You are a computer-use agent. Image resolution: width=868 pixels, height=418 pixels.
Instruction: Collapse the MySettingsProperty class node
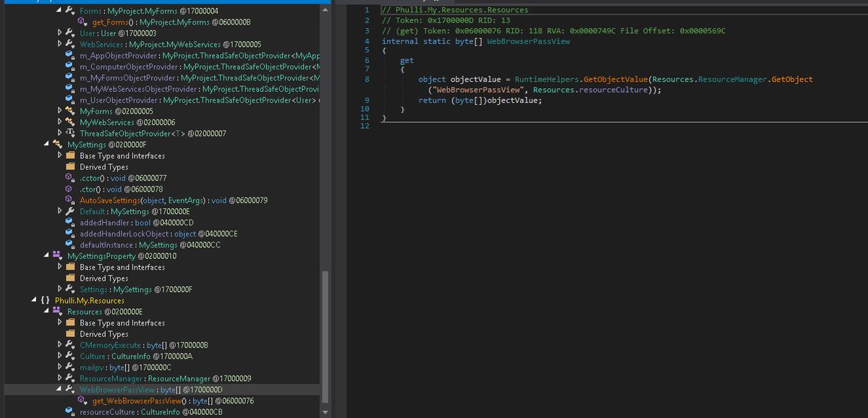click(x=47, y=256)
